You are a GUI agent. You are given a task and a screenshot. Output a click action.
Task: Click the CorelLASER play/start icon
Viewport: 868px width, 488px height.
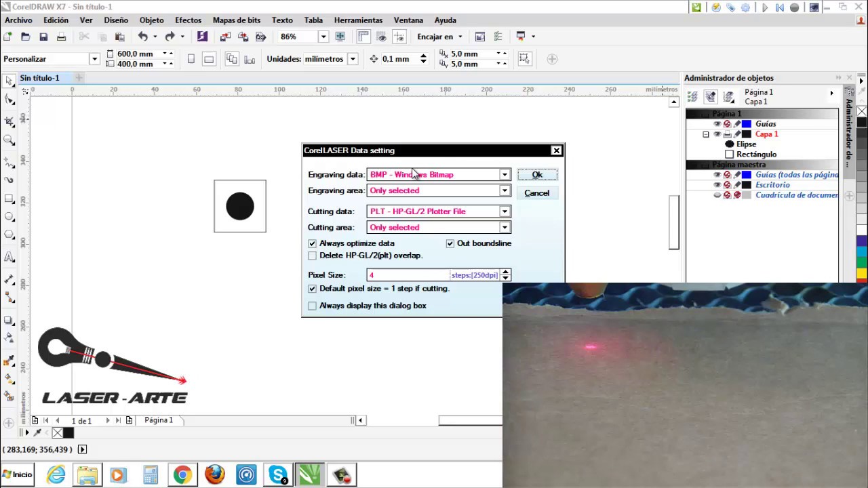pos(765,7)
